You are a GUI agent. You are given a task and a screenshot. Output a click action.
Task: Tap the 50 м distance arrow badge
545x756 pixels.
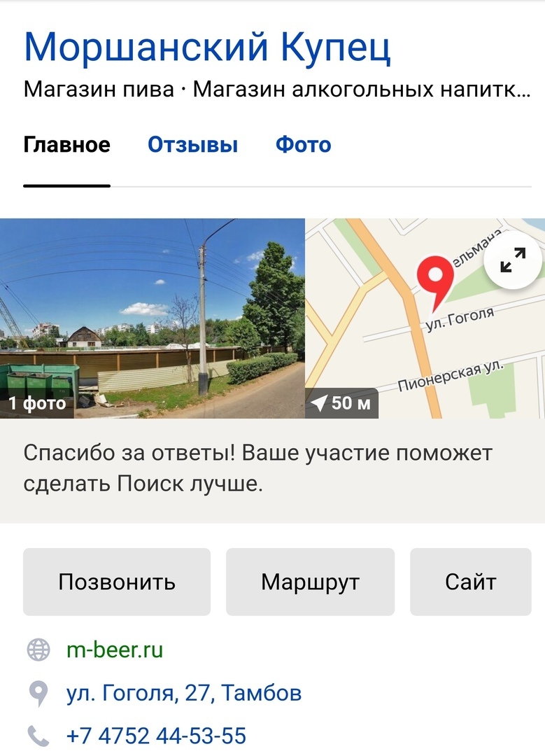[341, 403]
